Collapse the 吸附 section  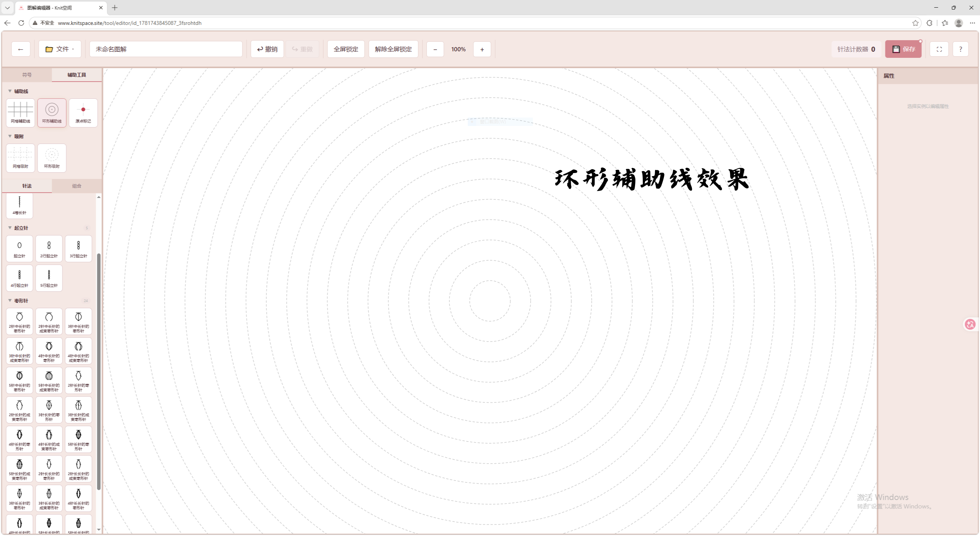point(16,136)
